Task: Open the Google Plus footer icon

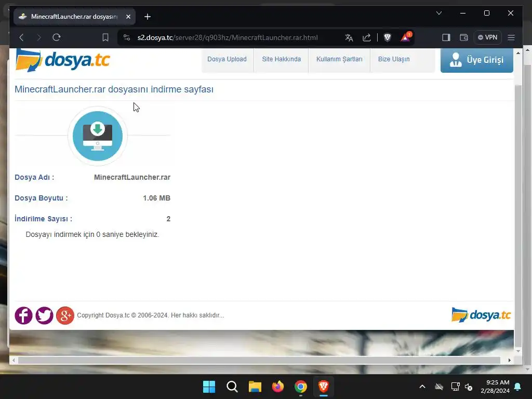Action: coord(65,315)
